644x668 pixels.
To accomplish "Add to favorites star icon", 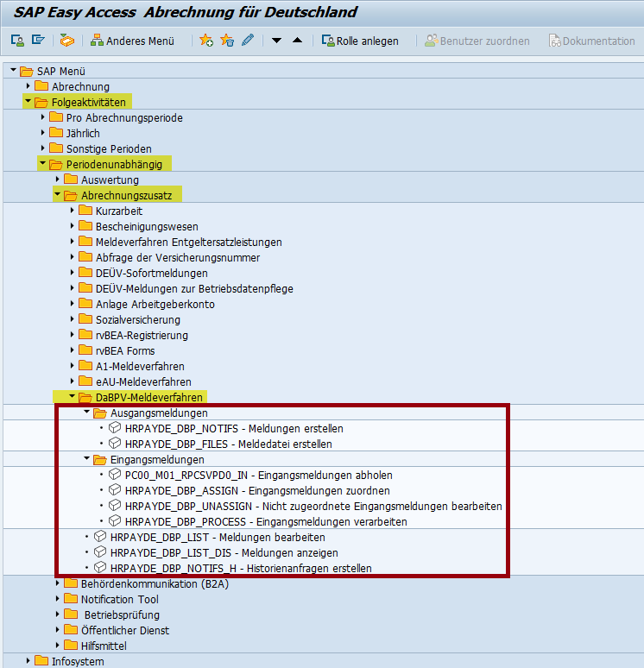I will (x=206, y=41).
